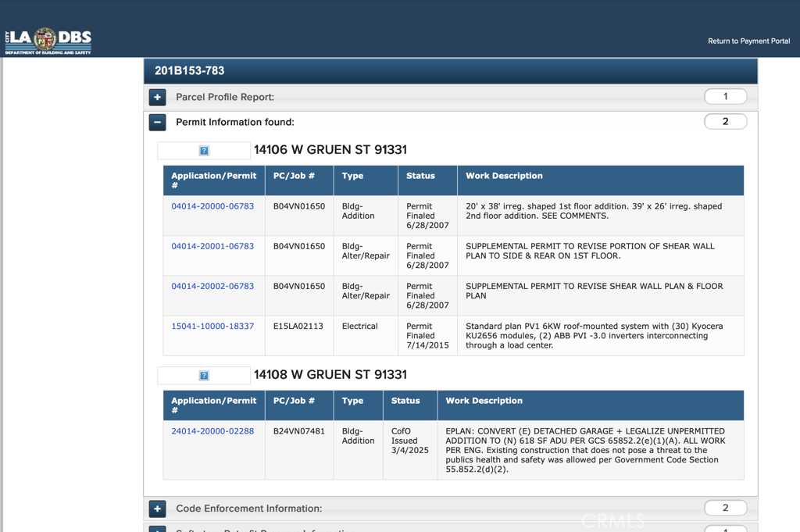800x532 pixels.
Task: Open Return to Payment Portal link
Action: [748, 41]
